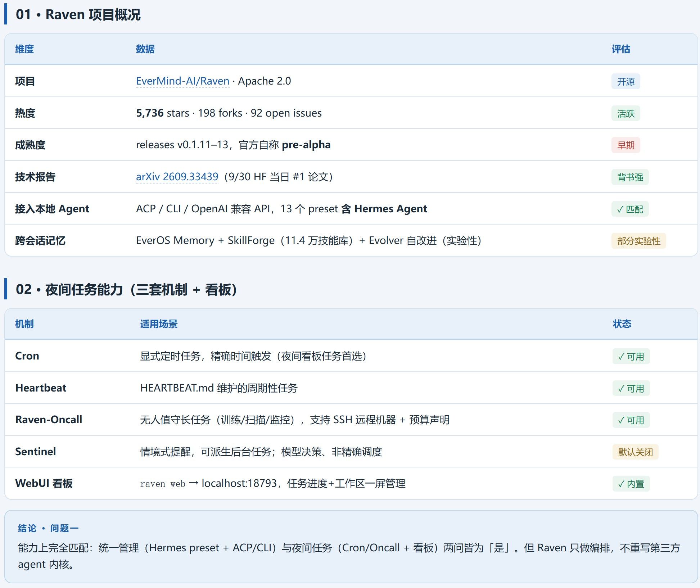Select the 接入本地 Agent row label
This screenshot has width=700, height=588.
52,208
